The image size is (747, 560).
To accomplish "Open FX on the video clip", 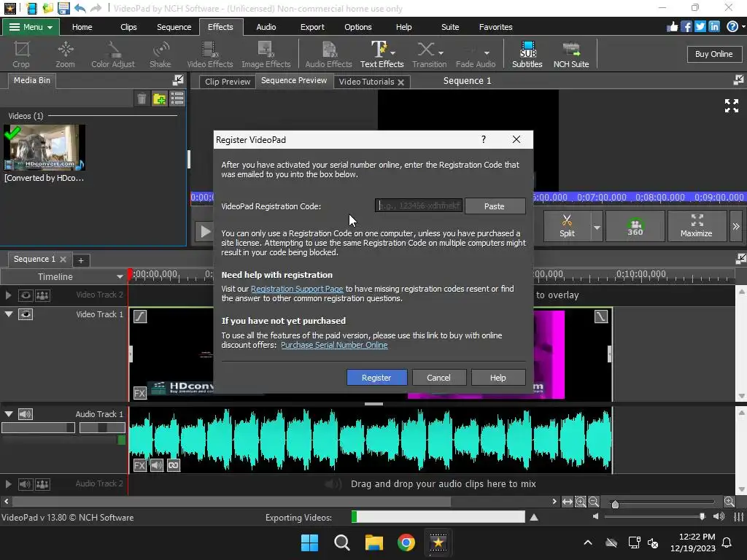I will tap(139, 393).
